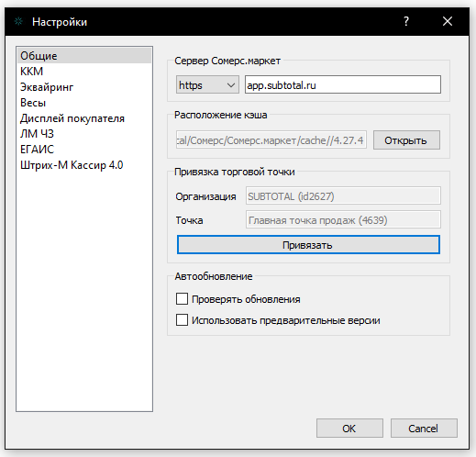Viewport: 476px width, 457px height.
Task: Open the https protocol dropdown
Action: tap(207, 85)
